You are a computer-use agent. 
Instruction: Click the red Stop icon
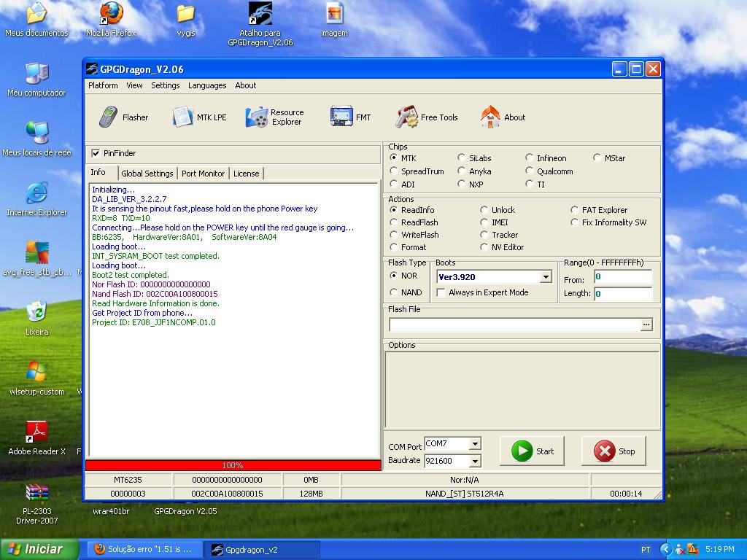605,451
